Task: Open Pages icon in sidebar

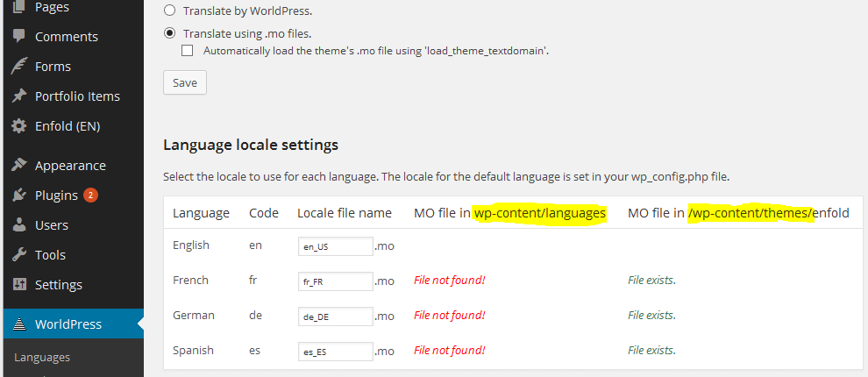Action: [x=18, y=7]
